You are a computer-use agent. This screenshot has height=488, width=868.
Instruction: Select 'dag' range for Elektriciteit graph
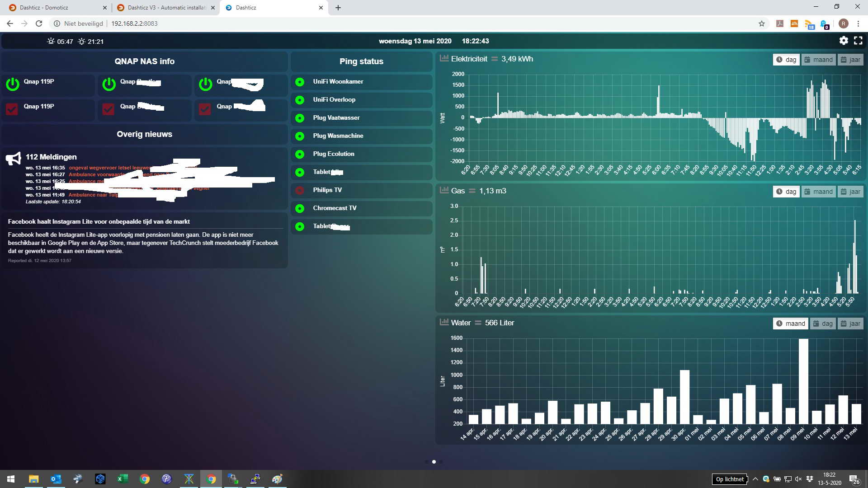click(786, 60)
